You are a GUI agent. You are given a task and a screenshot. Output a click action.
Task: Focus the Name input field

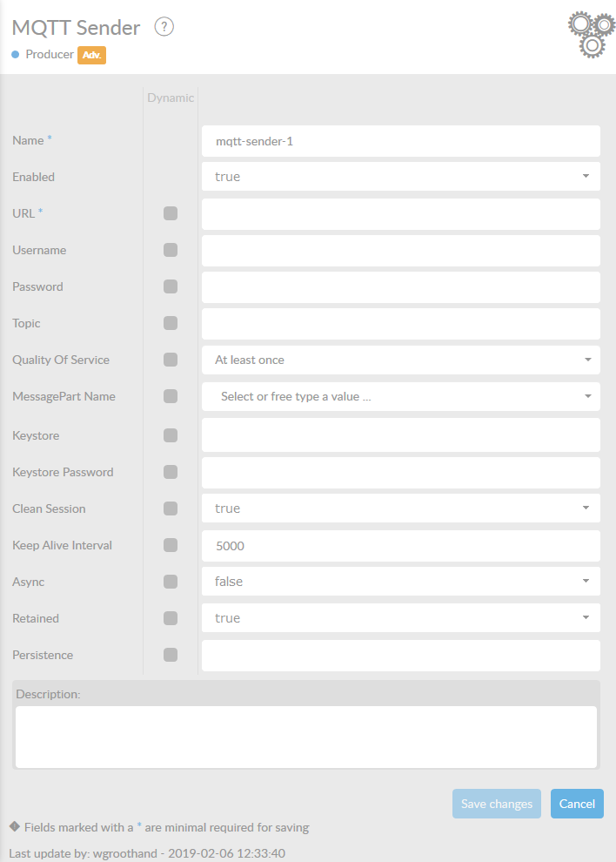(x=400, y=140)
